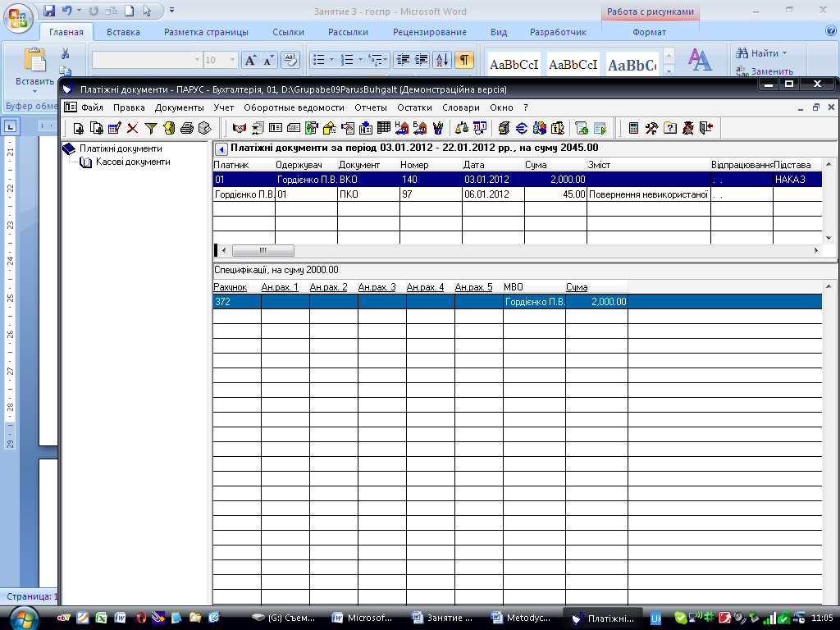Open the Оборотные ведомости menu
Image resolution: width=840 pixels, height=630 pixels.
tap(294, 107)
